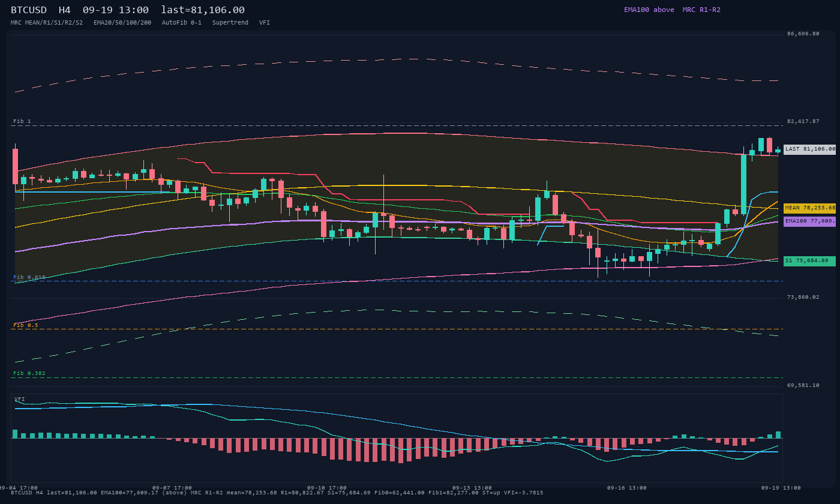This screenshot has height=504, width=840.
Task: Select the 09-04 17:00 time axis label
Action: click(x=18, y=488)
